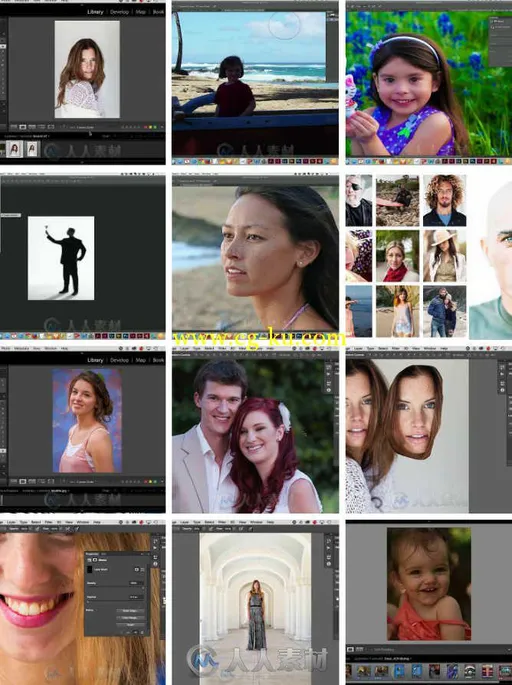
Task: Open woman with red scarf gallery photo
Action: coord(398,256)
